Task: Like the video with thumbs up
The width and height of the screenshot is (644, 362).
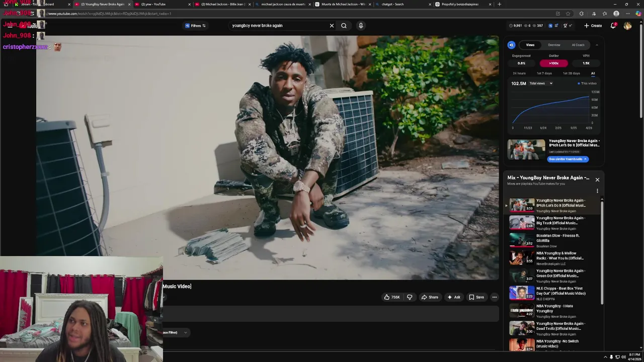Action: [392, 297]
